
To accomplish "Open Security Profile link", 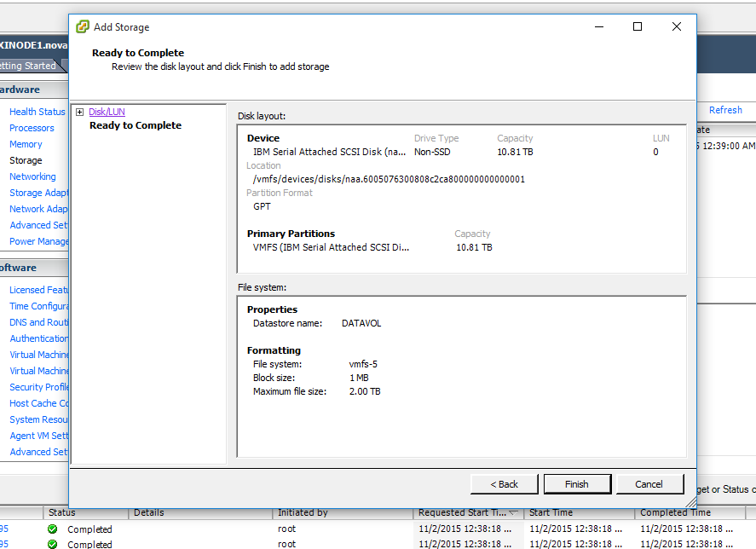I will (x=38, y=387).
